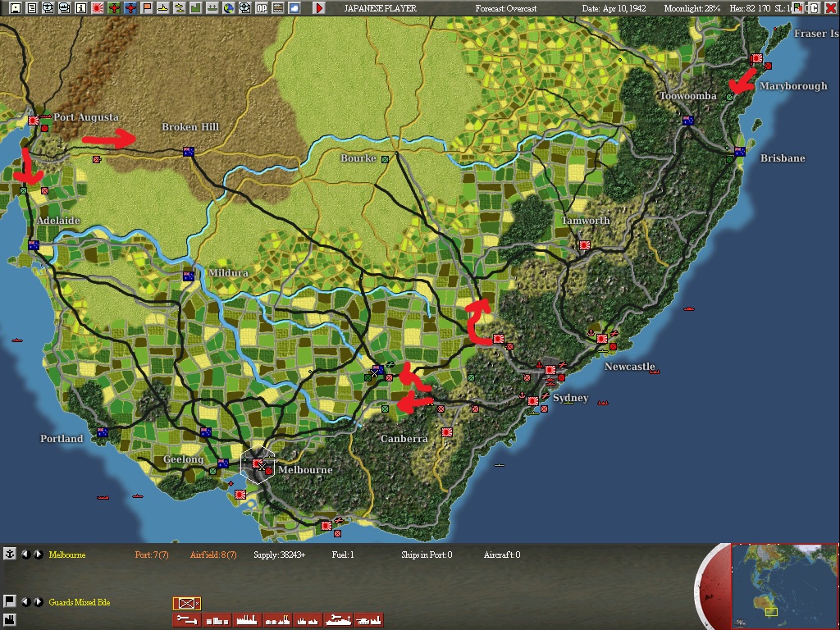Viewport: 840px width, 630px height.
Task: Toggle the red flag objectives display icon
Action: [x=147, y=7]
